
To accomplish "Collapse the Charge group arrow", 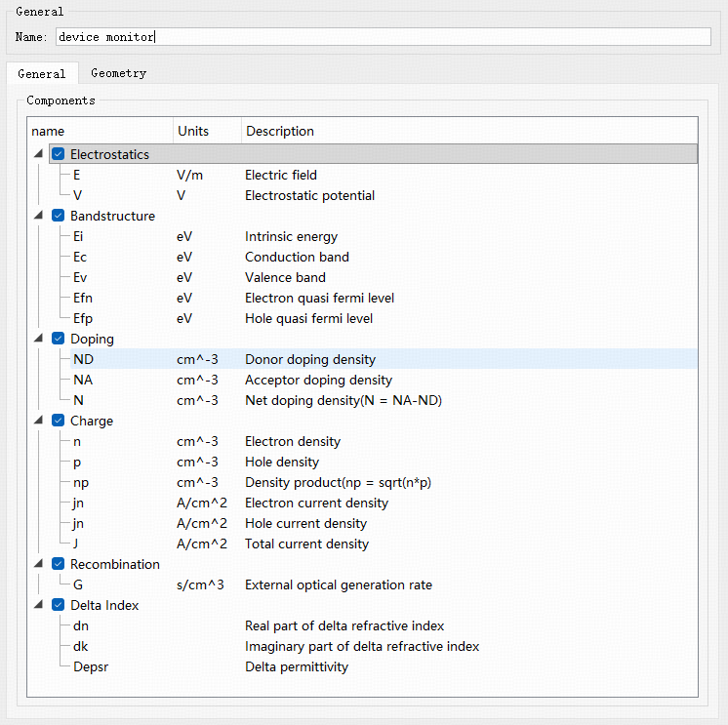I will [x=38, y=421].
